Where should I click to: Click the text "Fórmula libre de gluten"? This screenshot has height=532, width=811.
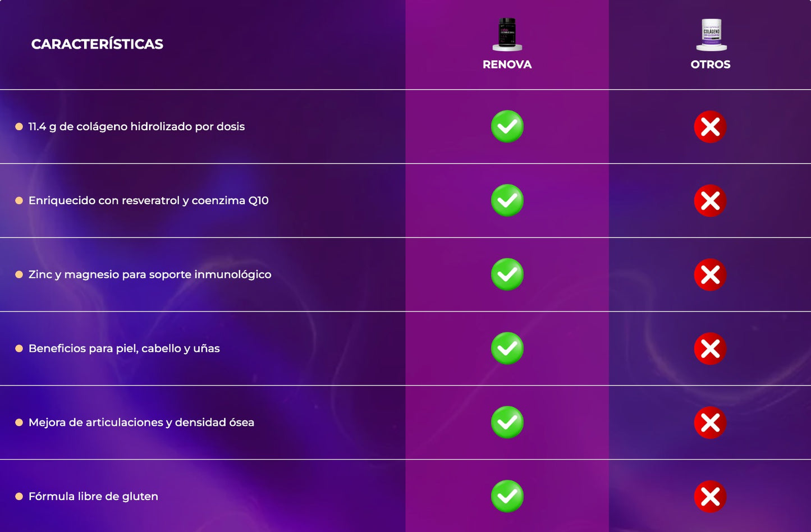pyautogui.click(x=93, y=497)
